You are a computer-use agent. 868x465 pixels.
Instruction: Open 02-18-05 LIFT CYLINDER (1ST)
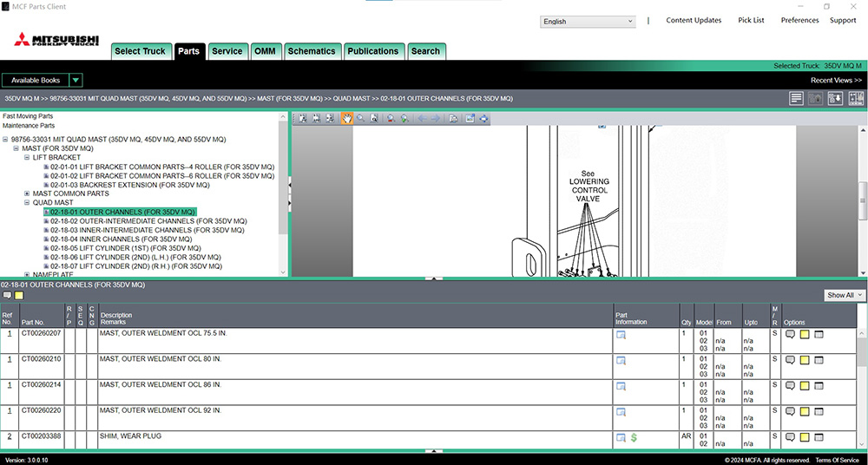(x=126, y=248)
